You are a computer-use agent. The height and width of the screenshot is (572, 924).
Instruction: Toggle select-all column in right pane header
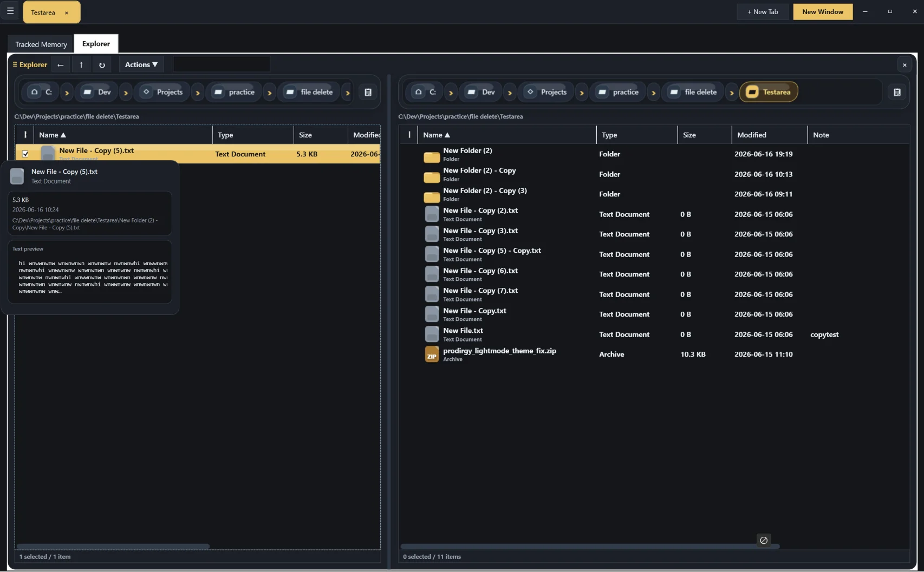point(409,135)
